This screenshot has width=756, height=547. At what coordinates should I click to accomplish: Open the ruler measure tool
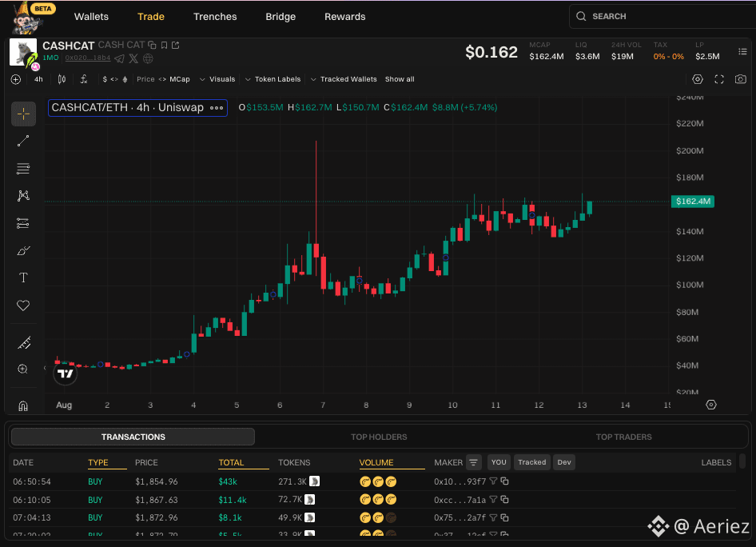click(24, 343)
